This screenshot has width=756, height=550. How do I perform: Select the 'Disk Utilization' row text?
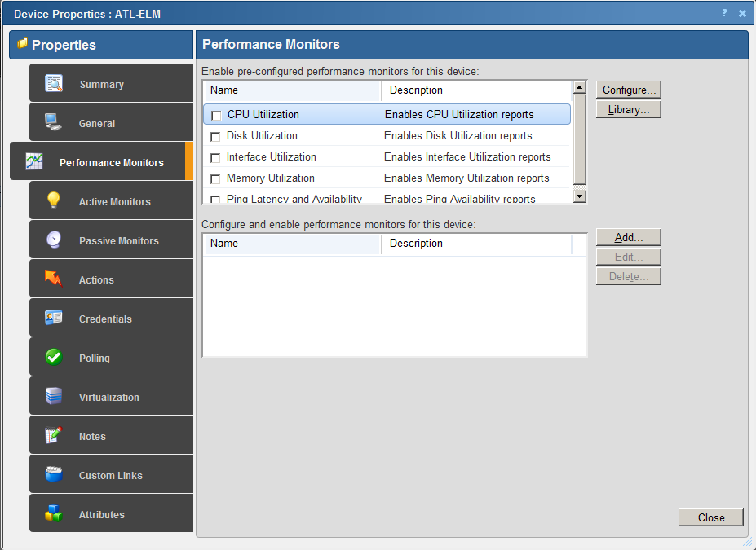[x=262, y=136]
